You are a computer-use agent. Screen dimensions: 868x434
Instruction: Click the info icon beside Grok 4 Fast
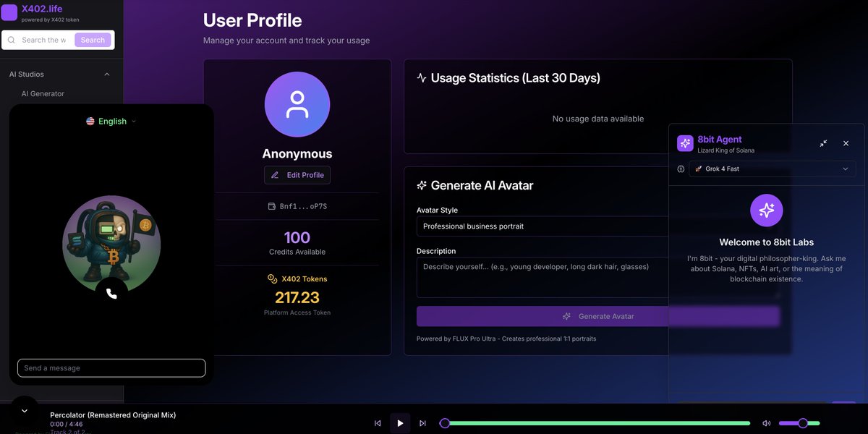(681, 169)
